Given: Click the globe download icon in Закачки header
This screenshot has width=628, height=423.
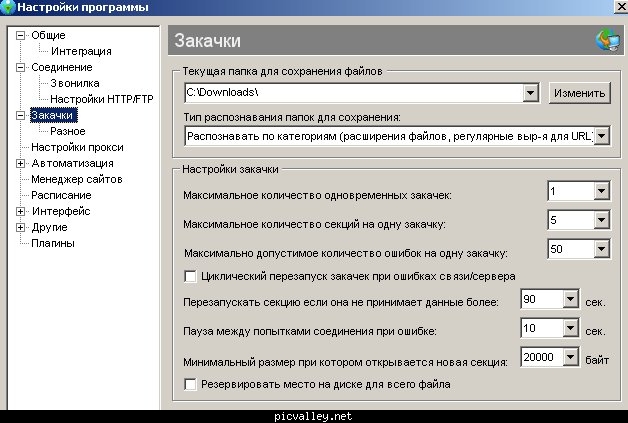Looking at the screenshot, I should point(608,40).
